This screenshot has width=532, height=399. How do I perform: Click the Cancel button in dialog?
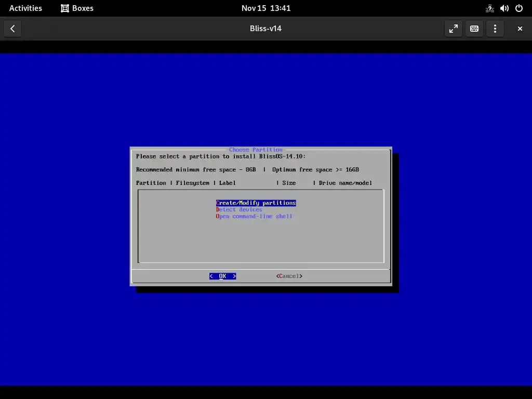click(289, 276)
